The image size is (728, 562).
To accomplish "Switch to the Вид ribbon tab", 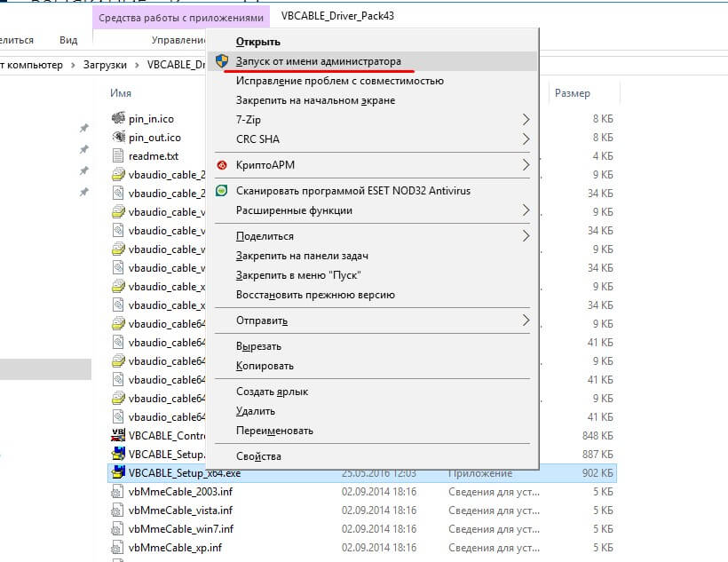I will coord(68,40).
